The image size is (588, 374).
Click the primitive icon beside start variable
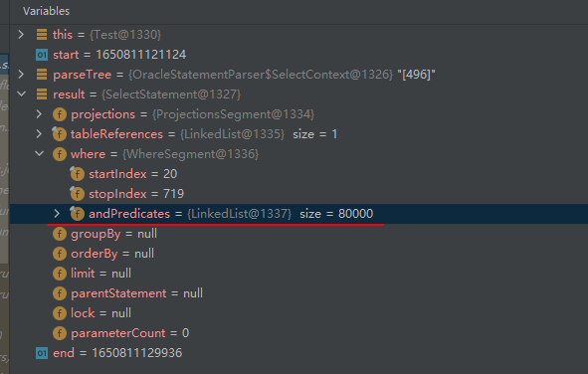point(42,55)
